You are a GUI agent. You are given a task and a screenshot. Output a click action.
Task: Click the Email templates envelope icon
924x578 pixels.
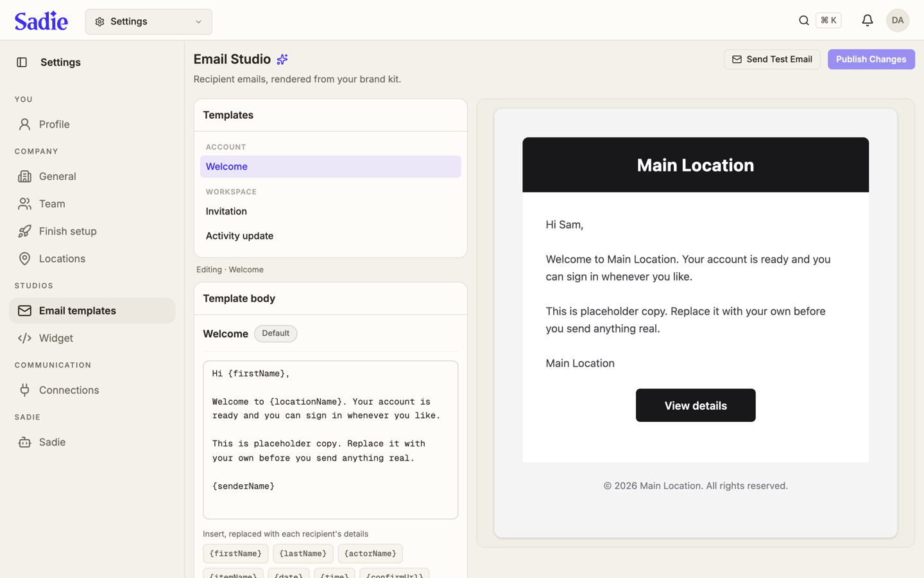(x=24, y=311)
